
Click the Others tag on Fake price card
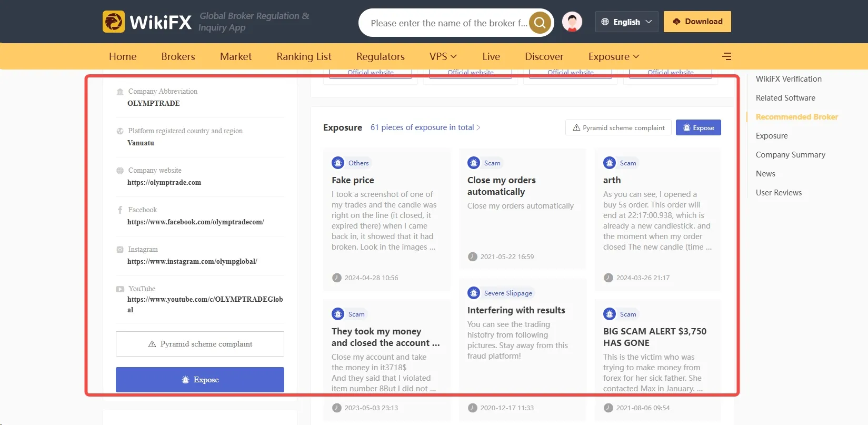(x=358, y=163)
